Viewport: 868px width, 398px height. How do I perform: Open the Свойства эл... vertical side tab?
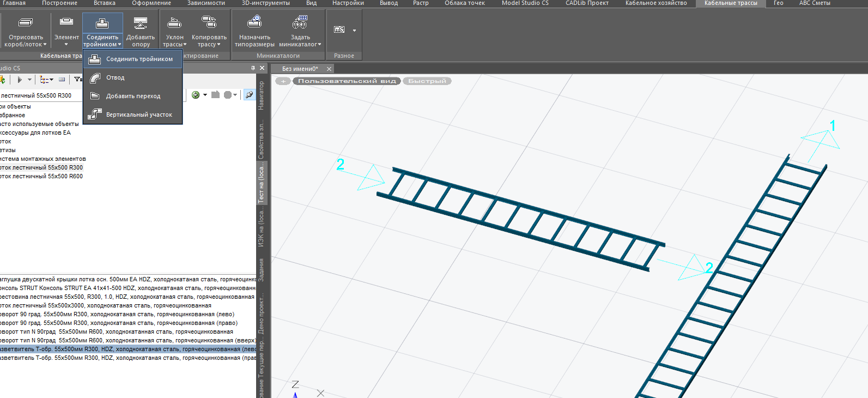click(262, 140)
